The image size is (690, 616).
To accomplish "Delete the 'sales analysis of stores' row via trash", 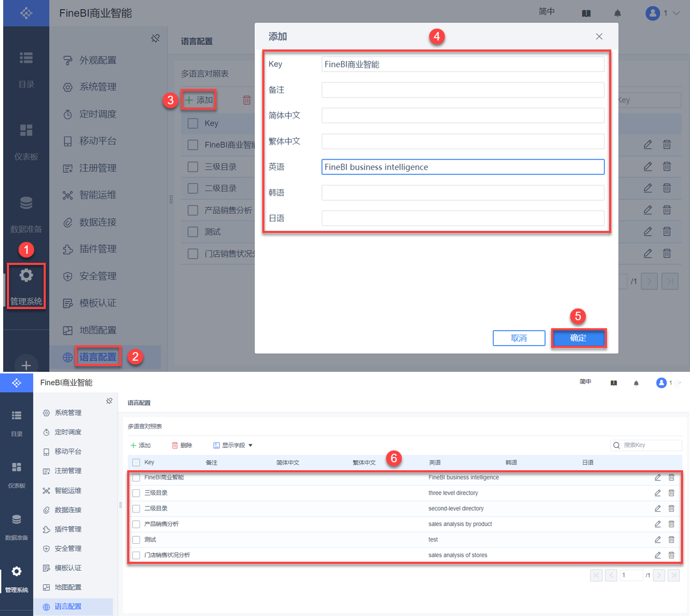I will click(x=671, y=555).
